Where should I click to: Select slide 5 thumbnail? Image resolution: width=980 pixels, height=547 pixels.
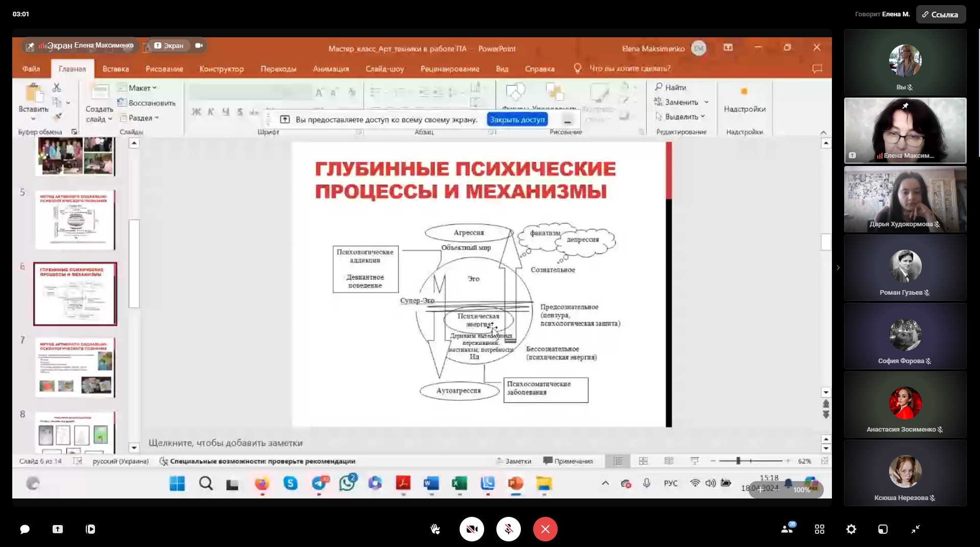pyautogui.click(x=75, y=220)
